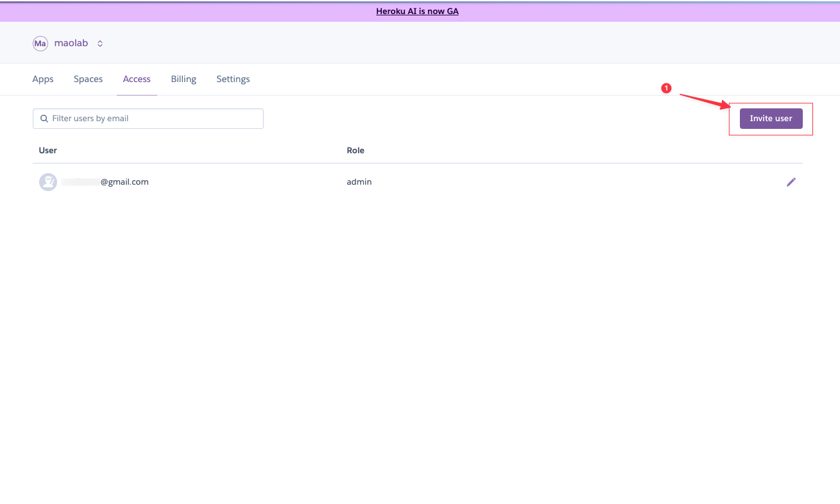Switch to the Apps tab

point(43,80)
